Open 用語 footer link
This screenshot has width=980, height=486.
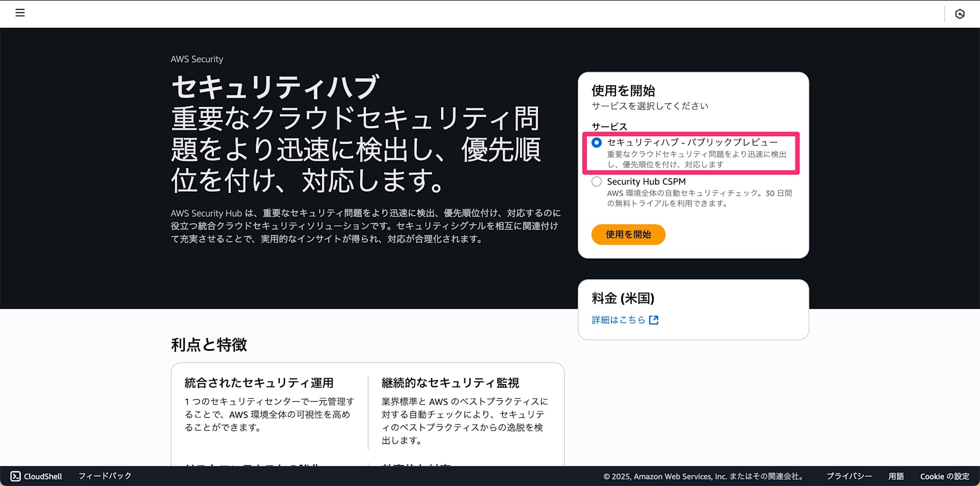[x=896, y=476]
